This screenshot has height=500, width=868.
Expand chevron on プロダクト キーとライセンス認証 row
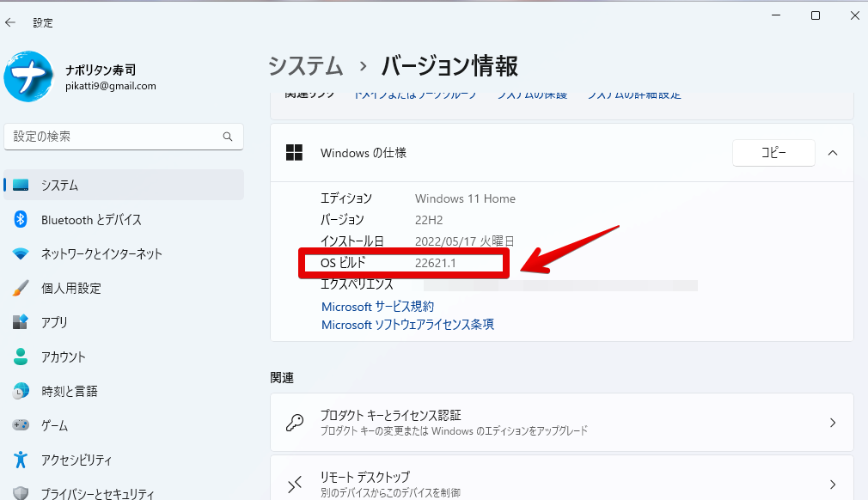(x=833, y=423)
